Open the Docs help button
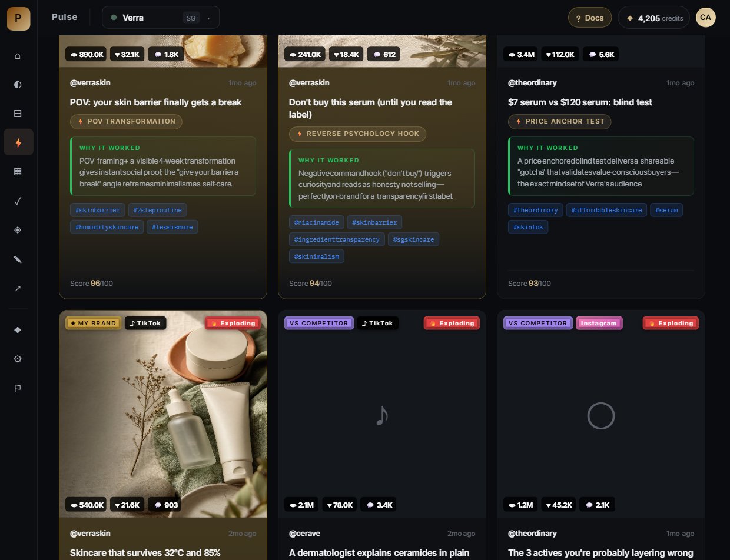This screenshot has width=730, height=560. click(589, 18)
